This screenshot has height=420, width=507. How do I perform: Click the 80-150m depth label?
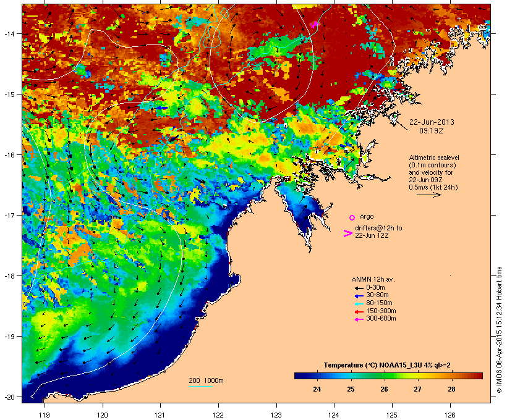pyautogui.click(x=379, y=303)
